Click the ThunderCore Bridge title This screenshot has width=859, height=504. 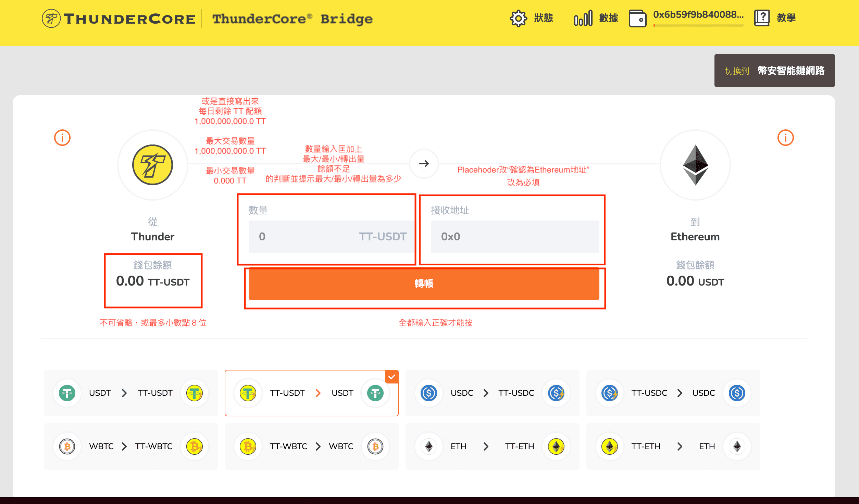[292, 19]
